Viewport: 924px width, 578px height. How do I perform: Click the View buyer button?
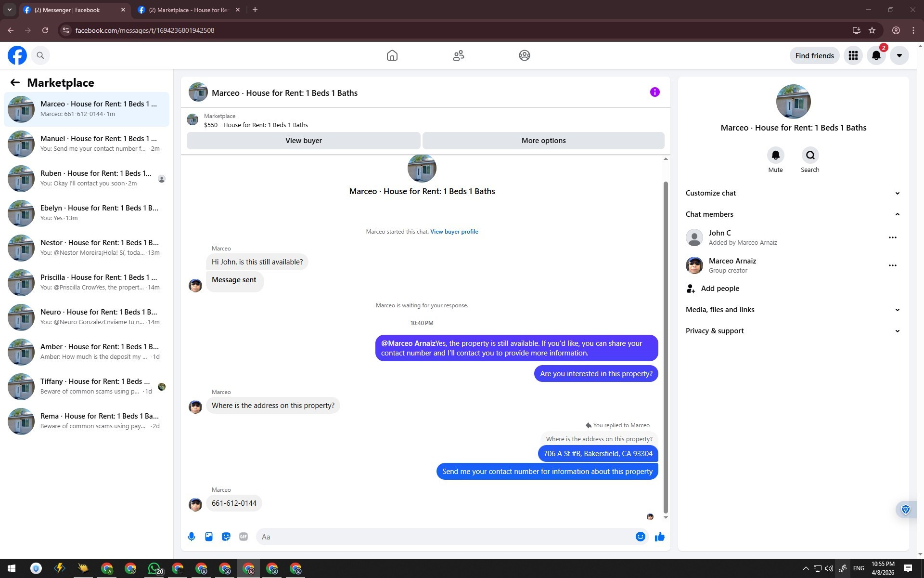click(303, 141)
